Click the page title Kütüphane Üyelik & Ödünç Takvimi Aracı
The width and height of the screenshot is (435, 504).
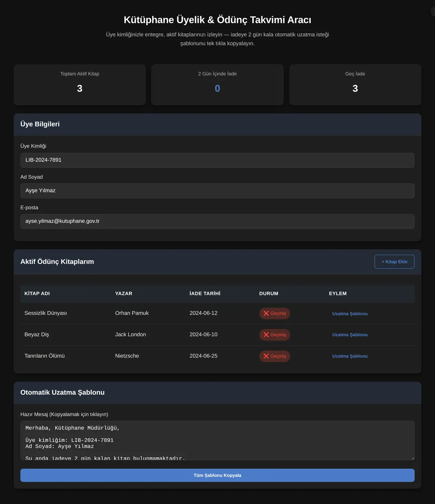tap(217, 20)
